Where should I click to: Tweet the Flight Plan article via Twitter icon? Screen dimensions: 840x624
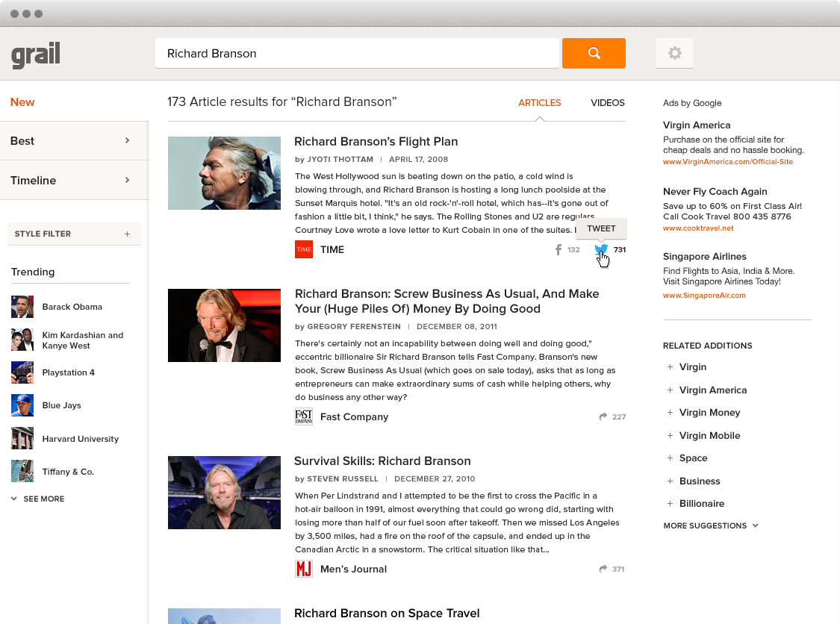coord(601,249)
